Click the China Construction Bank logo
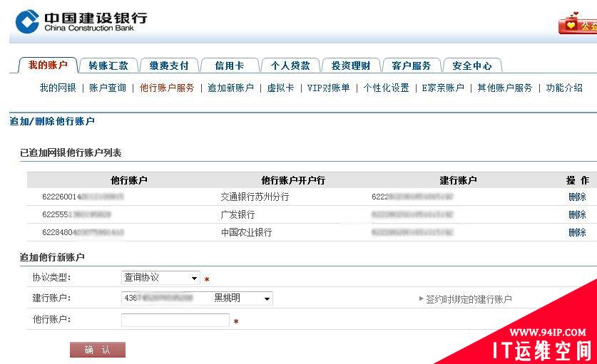Screen dimensions: 597x364 [81, 21]
